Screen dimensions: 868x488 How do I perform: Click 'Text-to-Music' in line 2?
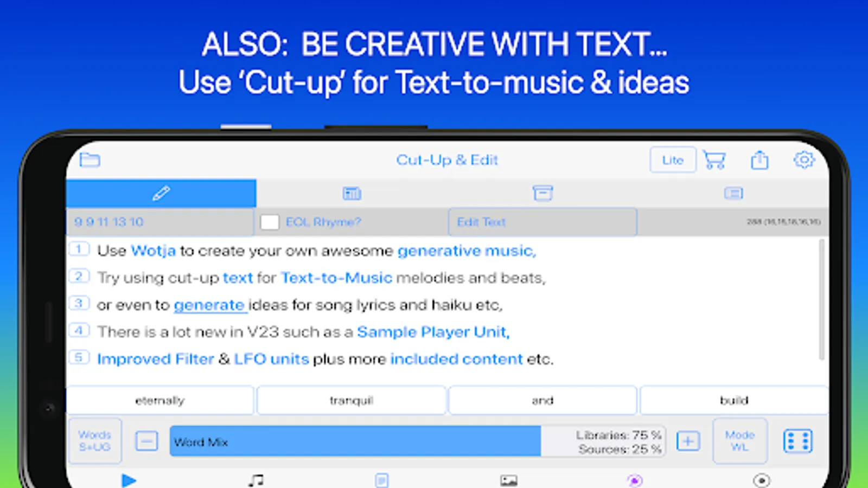(336, 278)
